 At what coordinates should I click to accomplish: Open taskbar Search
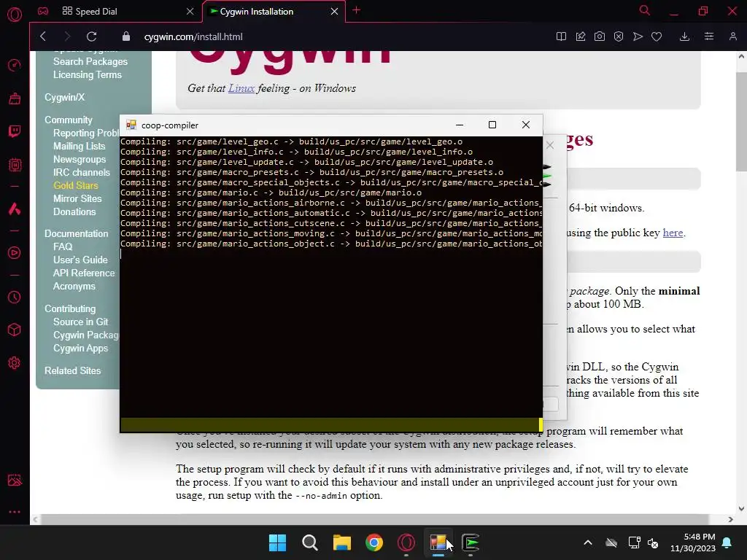309,542
